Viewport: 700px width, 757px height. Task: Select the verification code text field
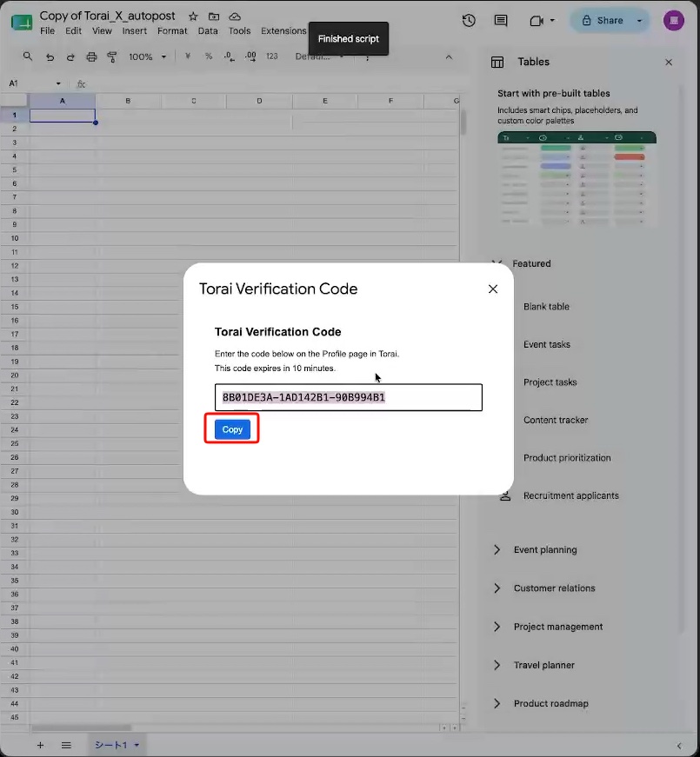pos(349,397)
